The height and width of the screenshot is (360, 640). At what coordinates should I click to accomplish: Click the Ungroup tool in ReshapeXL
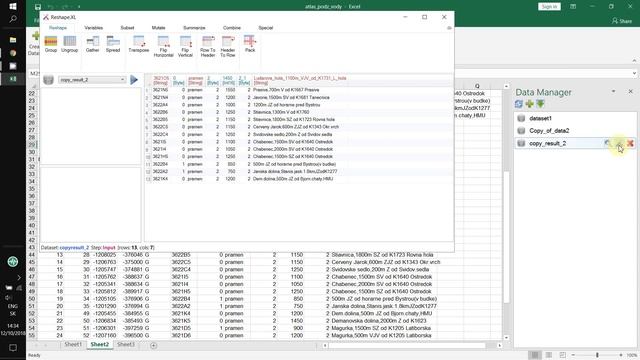tap(69, 44)
